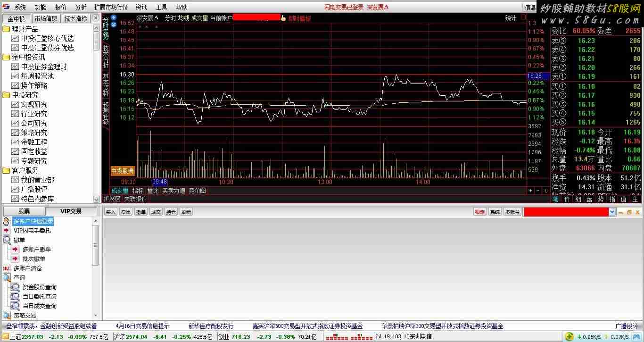Close the left sidebar panel with X

tap(96, 18)
